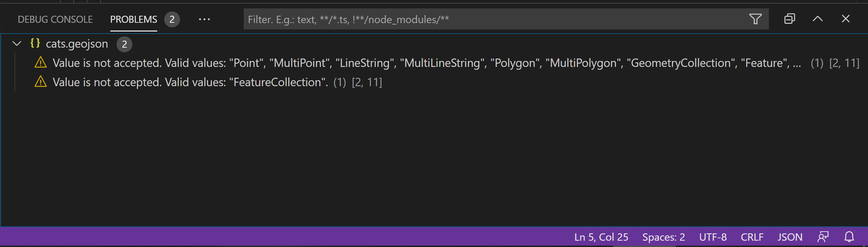This screenshot has height=247, width=868.
Task: Collapse the cats.geojson problem group
Action: 16,43
